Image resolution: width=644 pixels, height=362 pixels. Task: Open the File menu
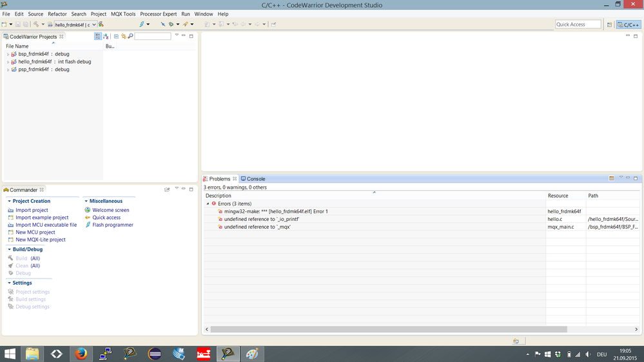pyautogui.click(x=6, y=14)
